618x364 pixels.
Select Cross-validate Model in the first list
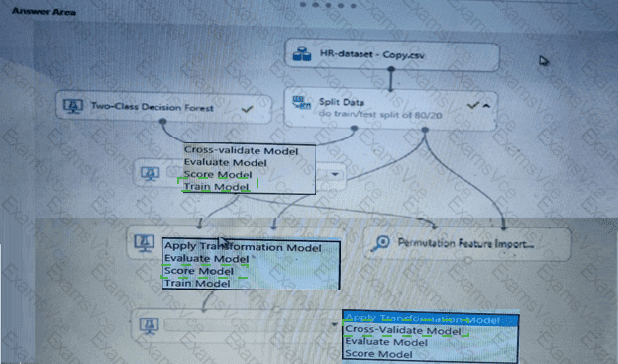click(x=242, y=150)
